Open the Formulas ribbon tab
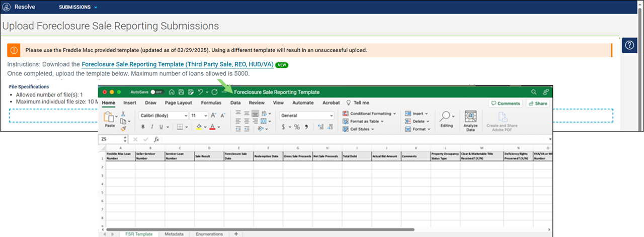The height and width of the screenshot is (237, 644). pyautogui.click(x=211, y=103)
